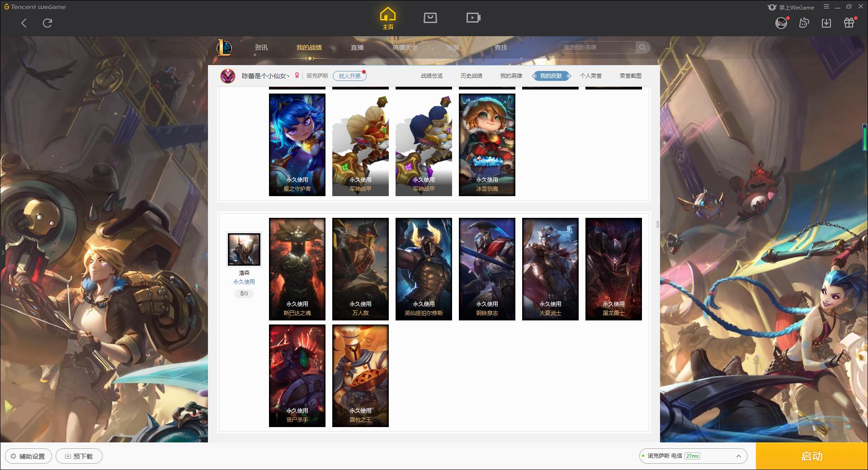Switch to the 资讯 tab
Image resolution: width=868 pixels, height=470 pixels.
pos(261,47)
